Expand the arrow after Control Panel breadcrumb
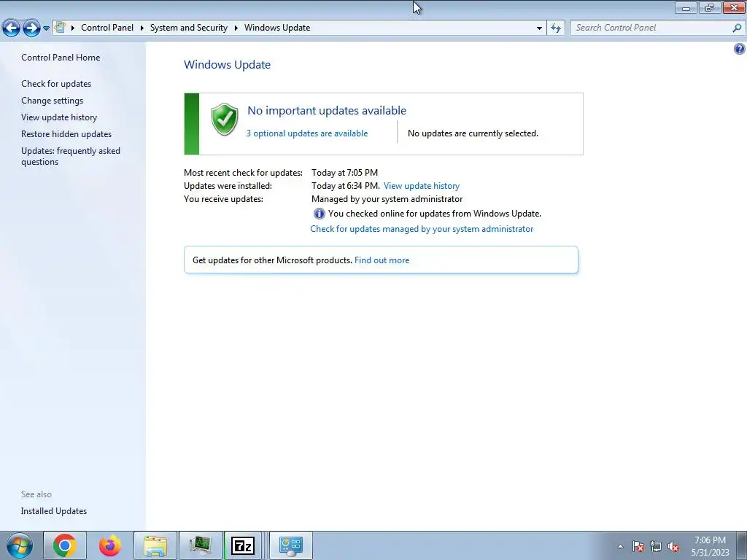This screenshot has height=560, width=747. [x=142, y=28]
